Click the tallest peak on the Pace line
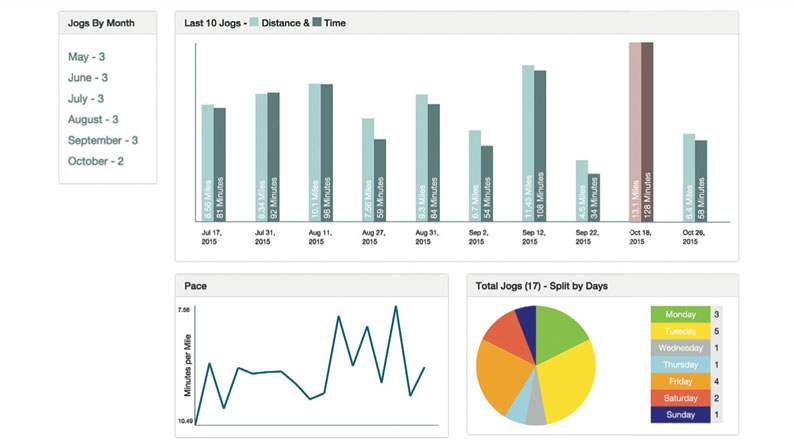 pos(395,307)
